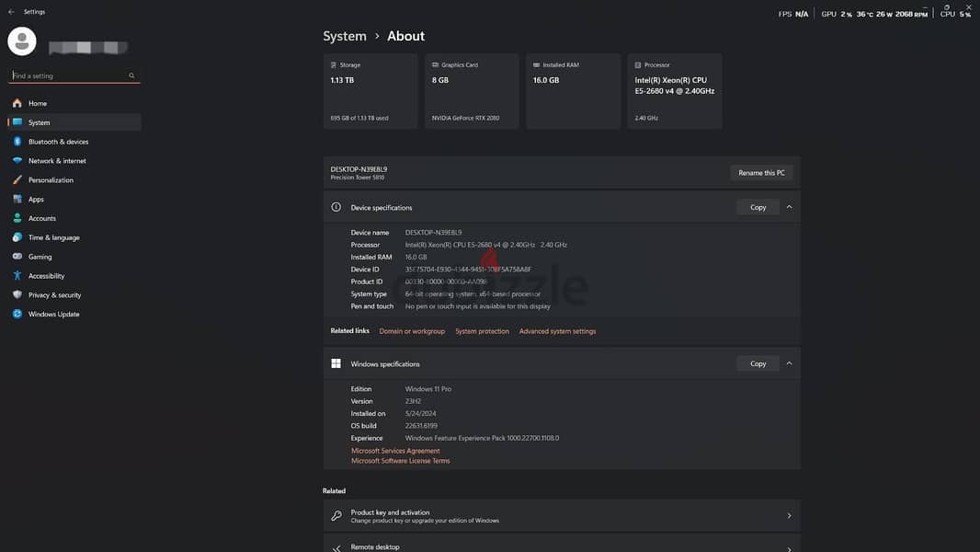Open the user profile avatar

point(22,41)
